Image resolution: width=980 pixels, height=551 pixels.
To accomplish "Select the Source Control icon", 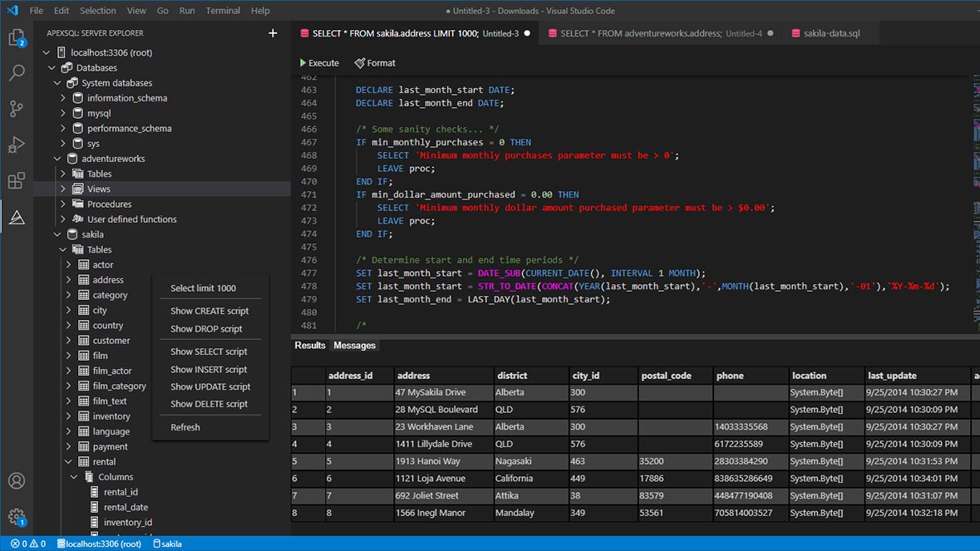I will (17, 109).
